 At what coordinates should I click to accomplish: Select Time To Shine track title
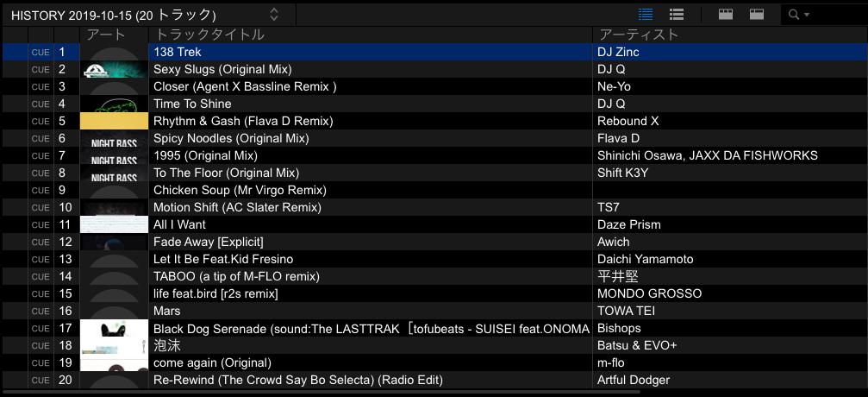(x=192, y=104)
